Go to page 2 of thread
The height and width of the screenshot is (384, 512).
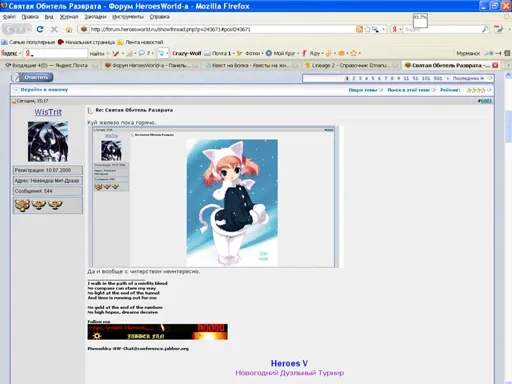pos(354,78)
